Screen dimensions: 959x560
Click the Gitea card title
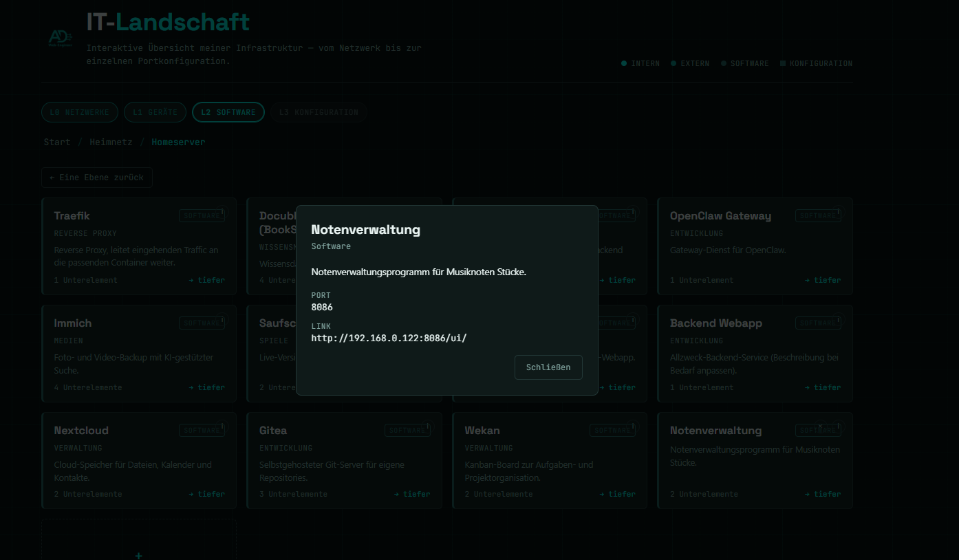(273, 431)
